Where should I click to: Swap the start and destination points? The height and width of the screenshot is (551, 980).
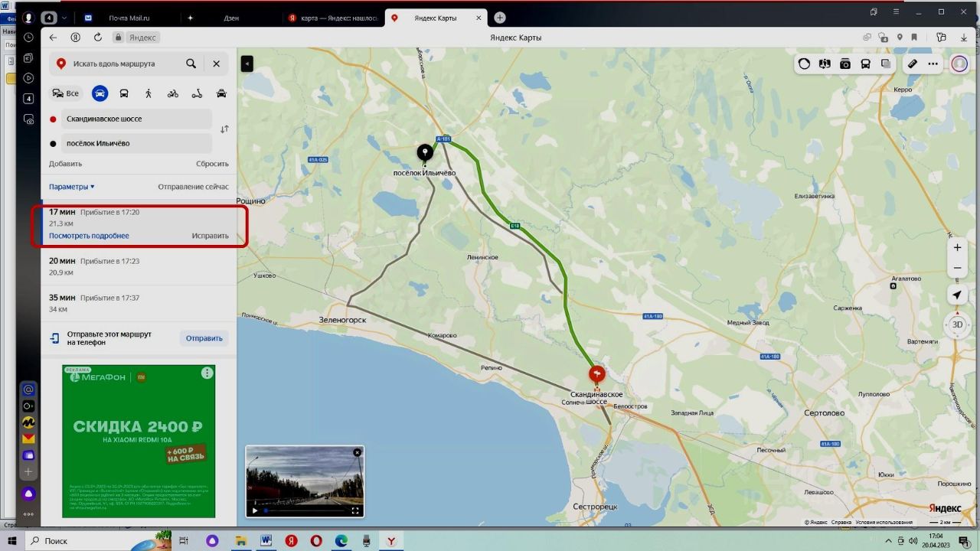click(224, 129)
